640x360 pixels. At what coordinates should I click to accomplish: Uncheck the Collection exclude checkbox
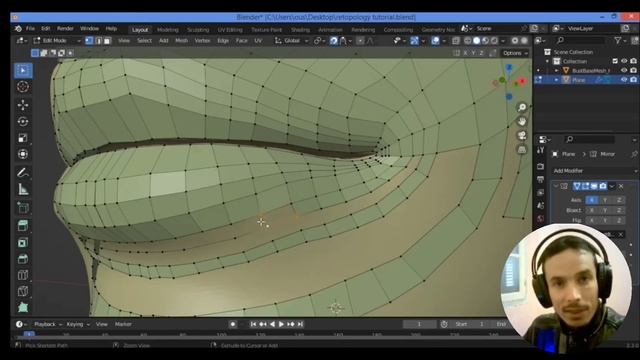tap(615, 61)
